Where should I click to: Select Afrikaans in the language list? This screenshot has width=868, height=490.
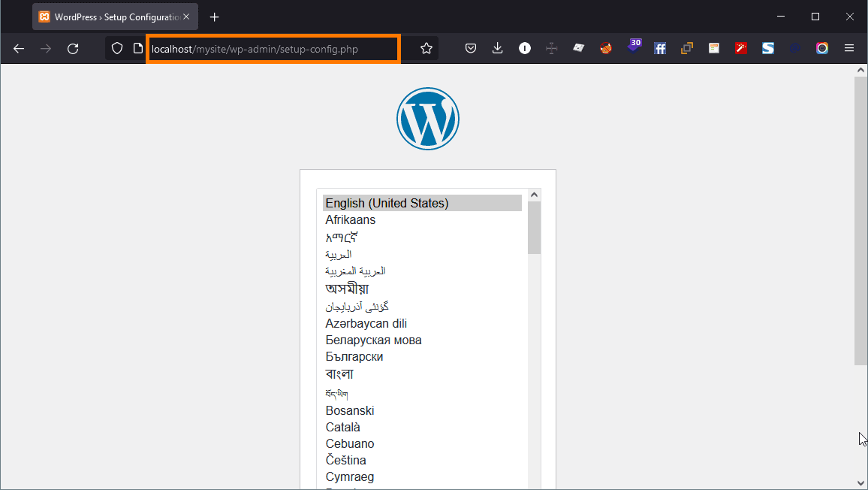pyautogui.click(x=423, y=220)
